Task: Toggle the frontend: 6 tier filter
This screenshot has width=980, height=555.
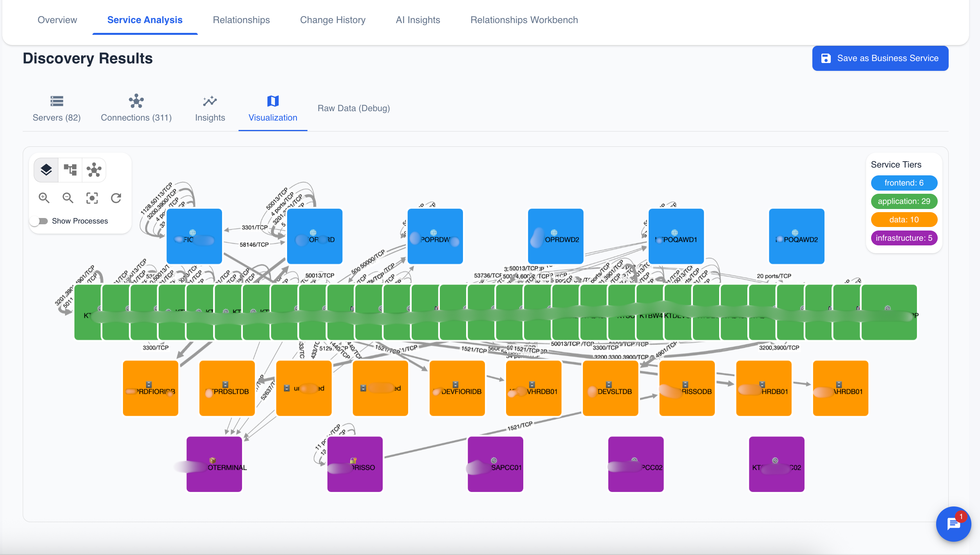Action: click(904, 183)
